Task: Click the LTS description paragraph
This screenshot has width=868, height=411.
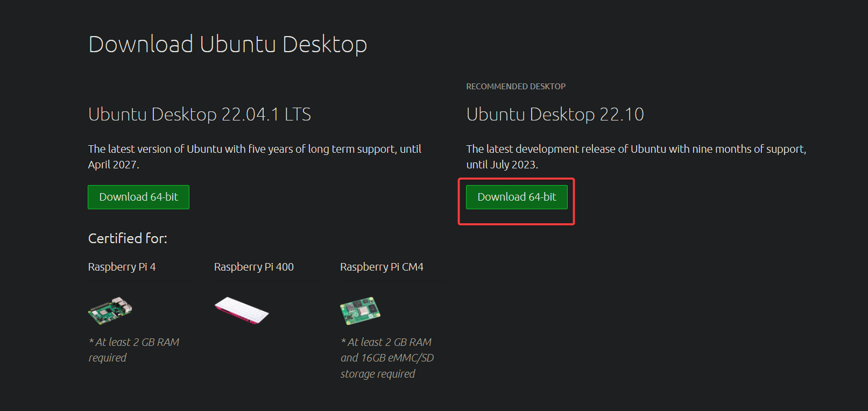Action: pos(254,157)
